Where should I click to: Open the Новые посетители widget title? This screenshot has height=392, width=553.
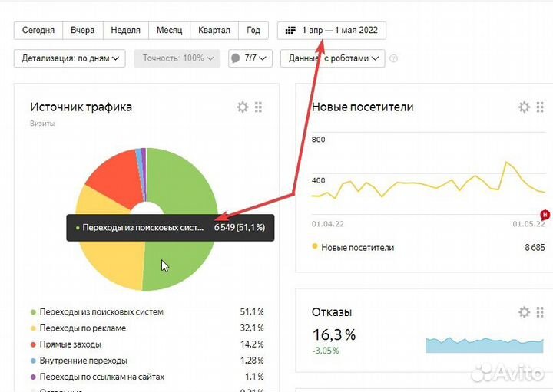(x=363, y=107)
